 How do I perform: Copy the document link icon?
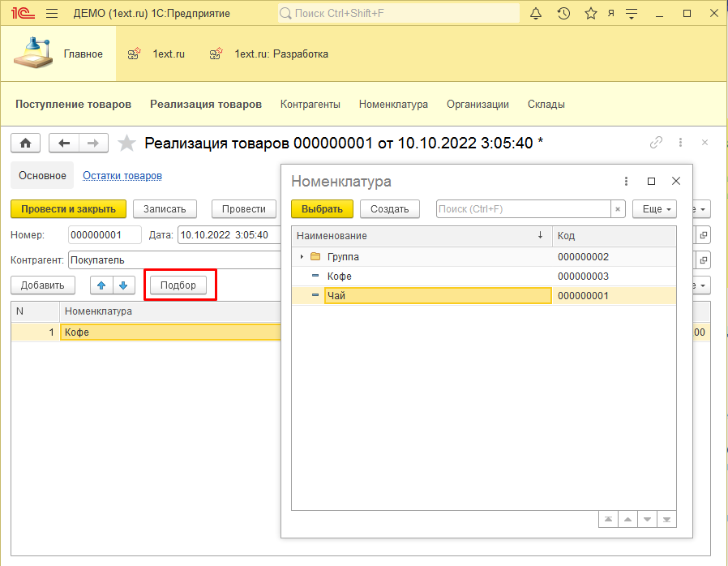coord(655,142)
